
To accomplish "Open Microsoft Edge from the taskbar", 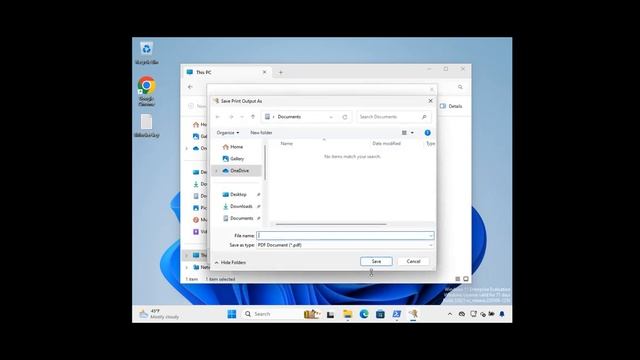I will (x=364, y=314).
